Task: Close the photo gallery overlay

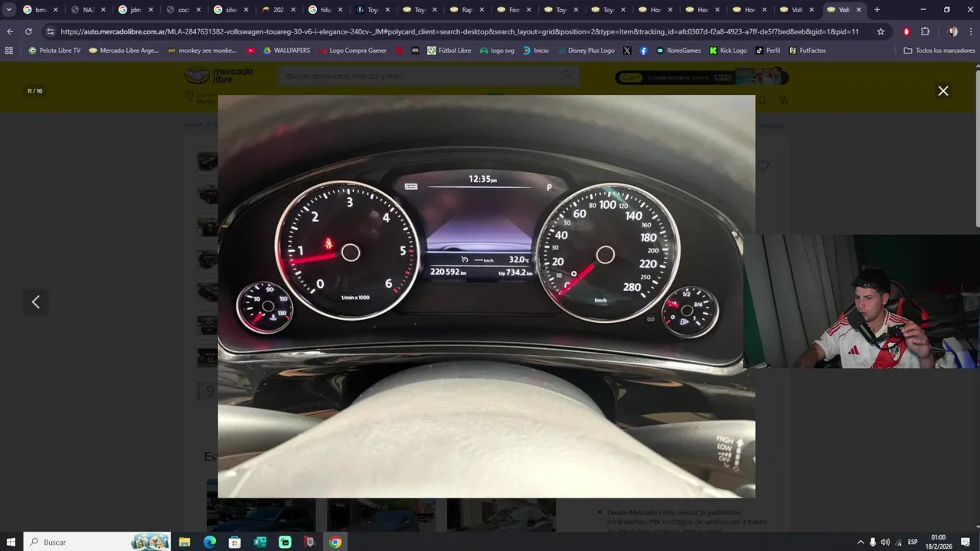Action: [943, 90]
